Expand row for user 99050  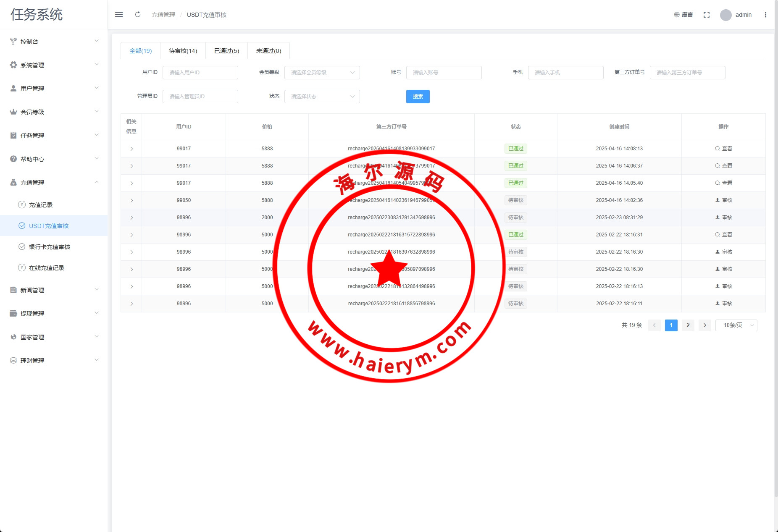[x=131, y=200]
